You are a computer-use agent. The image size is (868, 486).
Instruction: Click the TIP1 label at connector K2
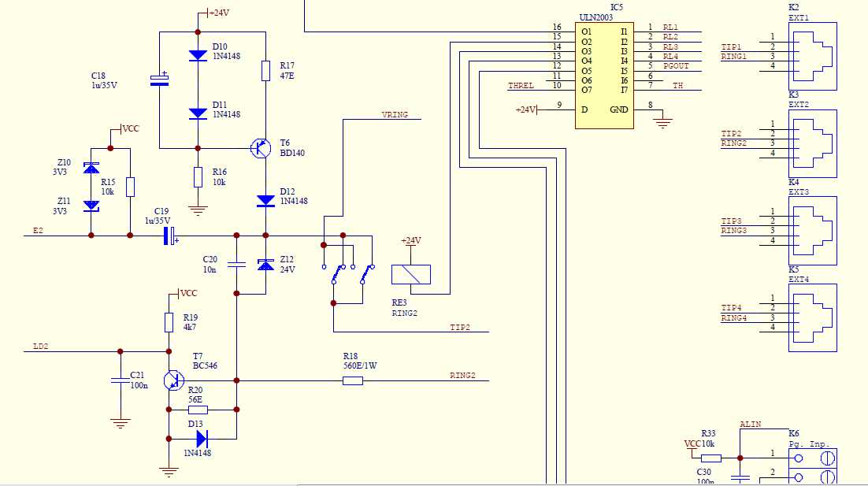click(731, 46)
